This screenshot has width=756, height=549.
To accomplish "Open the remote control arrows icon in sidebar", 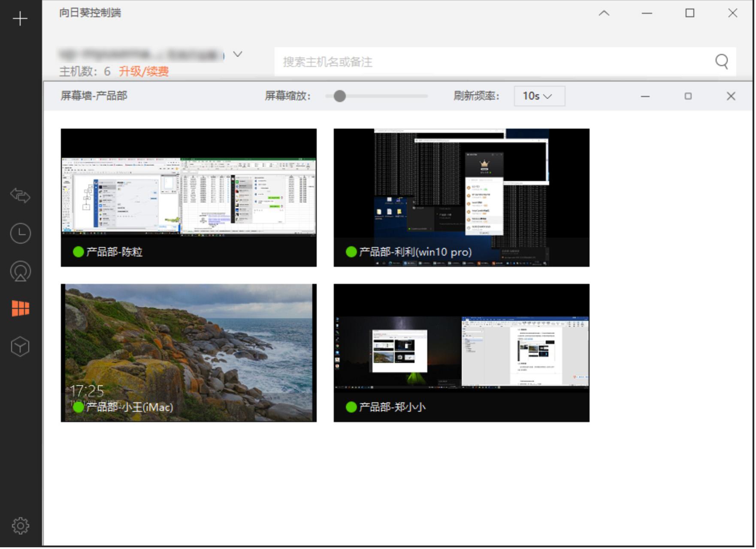I will point(20,196).
